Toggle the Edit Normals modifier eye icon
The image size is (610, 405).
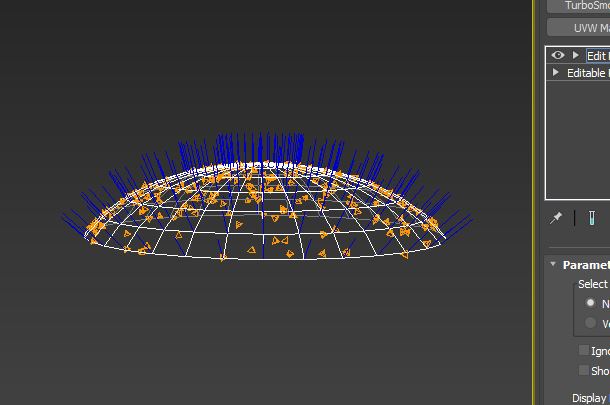pos(558,56)
